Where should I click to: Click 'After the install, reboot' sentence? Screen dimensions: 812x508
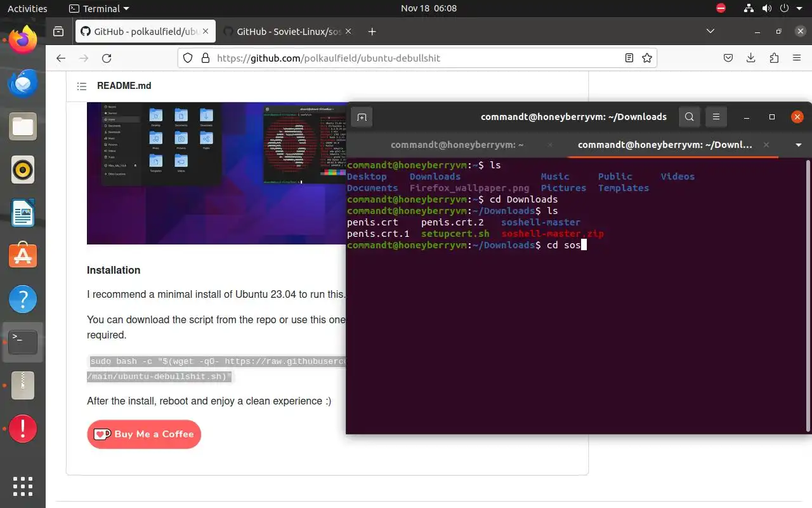point(209,401)
